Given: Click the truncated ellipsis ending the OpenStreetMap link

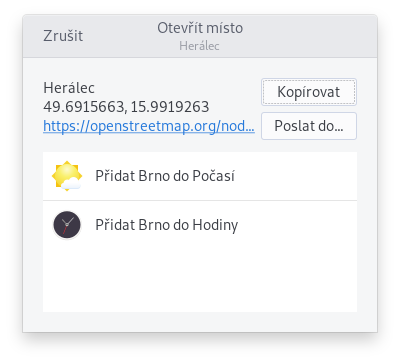Looking at the screenshot, I should click(248, 126).
